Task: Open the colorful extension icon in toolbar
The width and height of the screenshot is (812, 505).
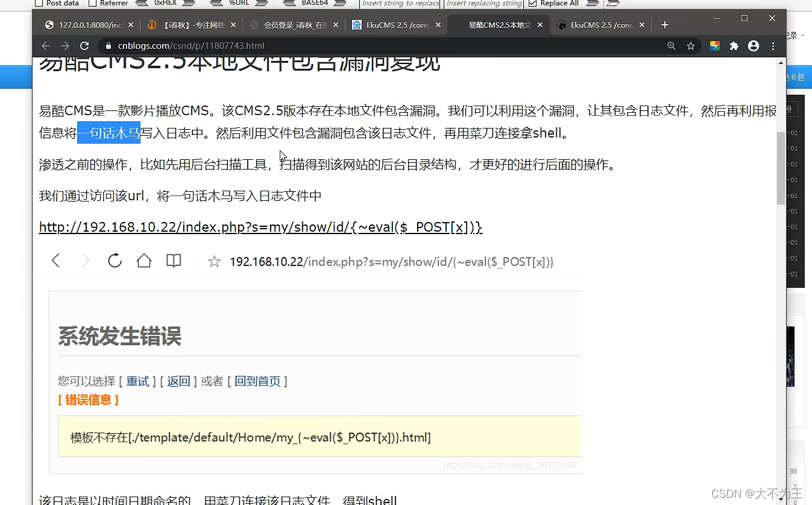Action: [715, 46]
